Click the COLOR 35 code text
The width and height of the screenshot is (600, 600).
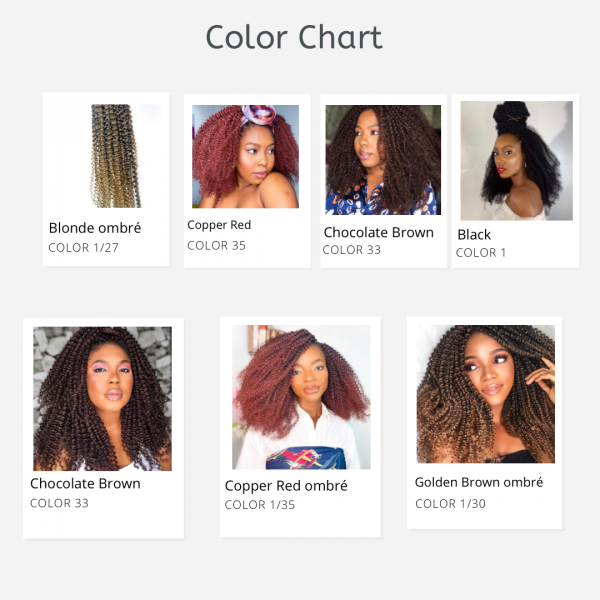[x=216, y=245]
